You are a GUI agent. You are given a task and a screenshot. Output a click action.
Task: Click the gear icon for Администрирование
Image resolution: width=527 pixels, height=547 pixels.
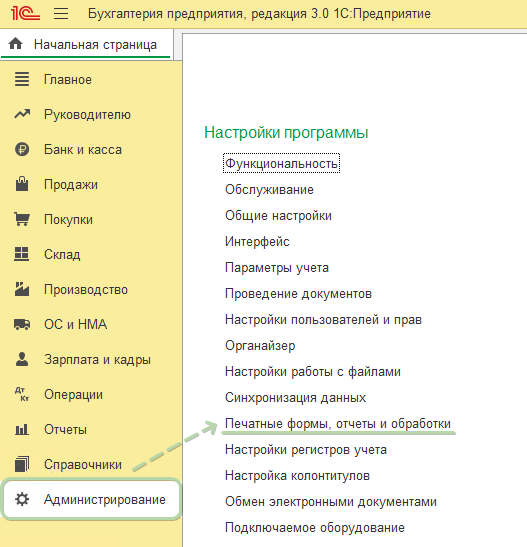(x=22, y=499)
